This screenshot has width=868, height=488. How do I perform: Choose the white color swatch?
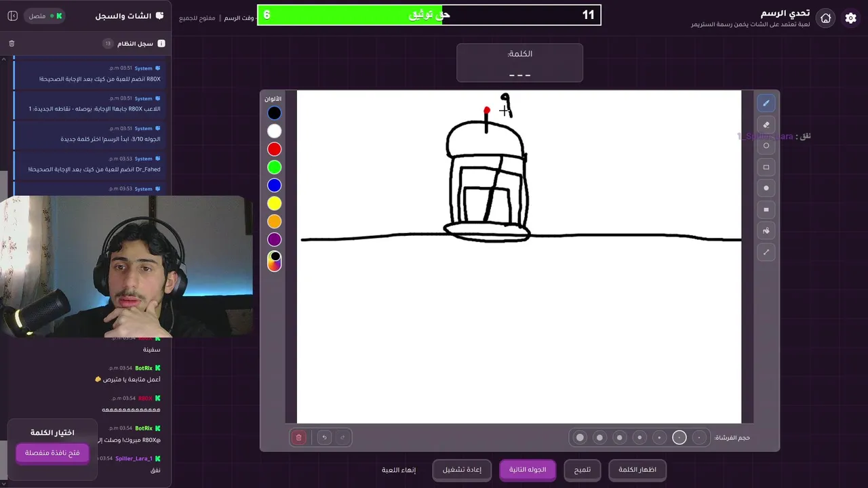[274, 131]
